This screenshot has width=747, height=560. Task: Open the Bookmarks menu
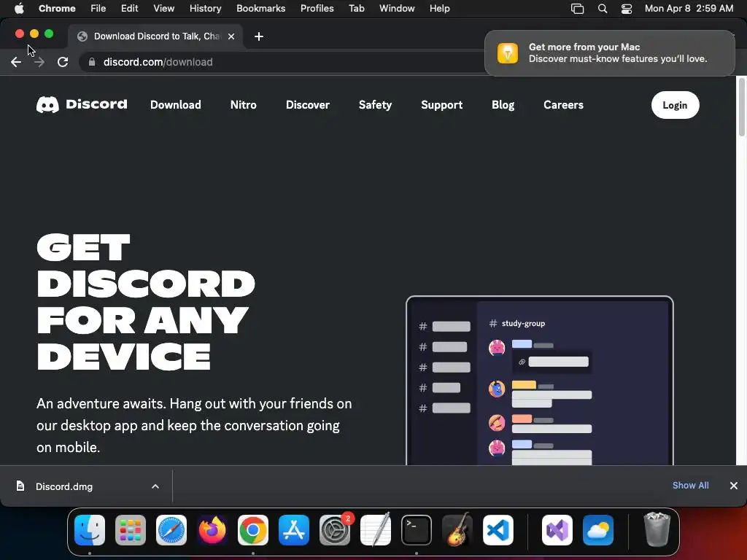click(x=261, y=8)
